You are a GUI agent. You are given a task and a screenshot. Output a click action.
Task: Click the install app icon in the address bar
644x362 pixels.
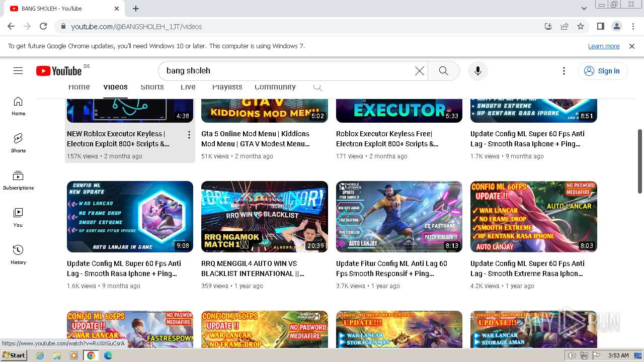coord(548,26)
